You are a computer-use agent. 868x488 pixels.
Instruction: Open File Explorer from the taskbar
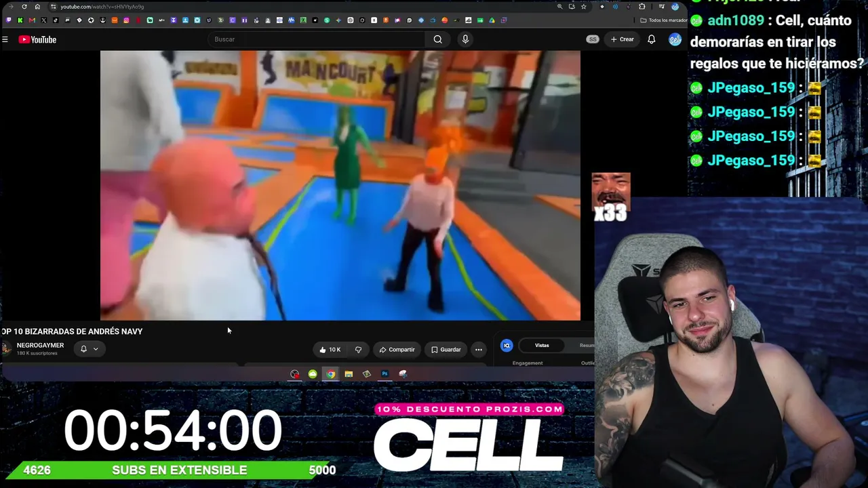(x=349, y=374)
